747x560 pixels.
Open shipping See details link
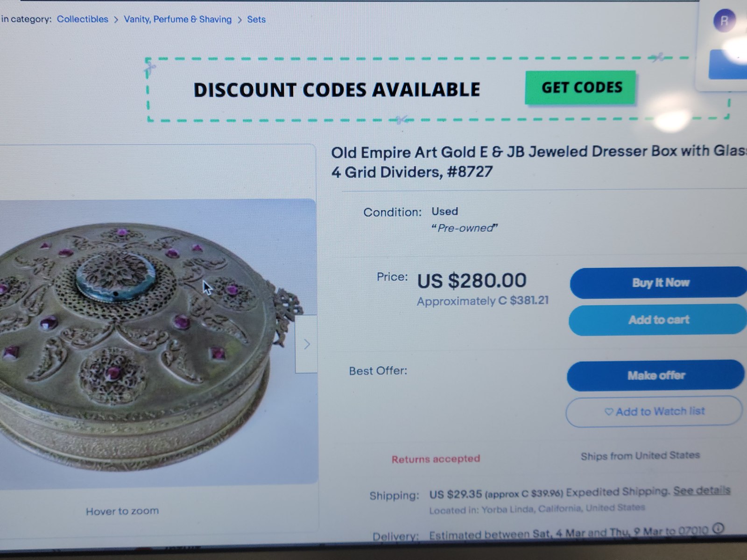[x=702, y=490]
